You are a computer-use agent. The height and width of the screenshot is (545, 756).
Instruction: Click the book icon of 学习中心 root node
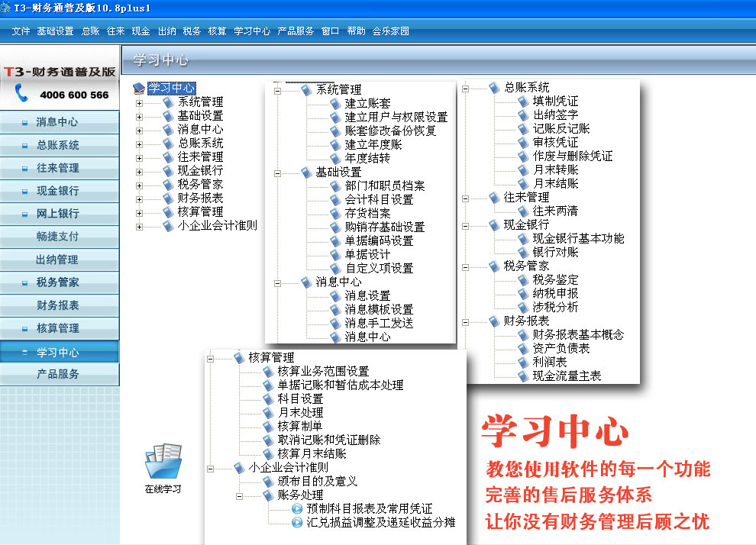[139, 89]
